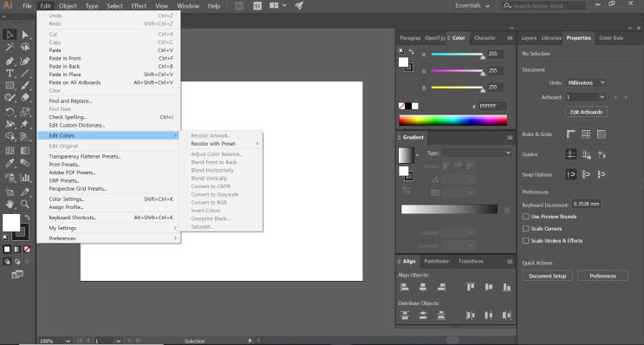The image size is (644, 345).
Task: Pick the Rotate tool
Action: coord(10,111)
